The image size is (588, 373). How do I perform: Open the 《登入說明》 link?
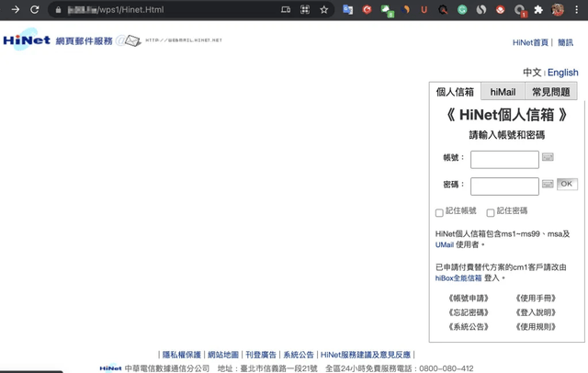pyautogui.click(x=536, y=312)
